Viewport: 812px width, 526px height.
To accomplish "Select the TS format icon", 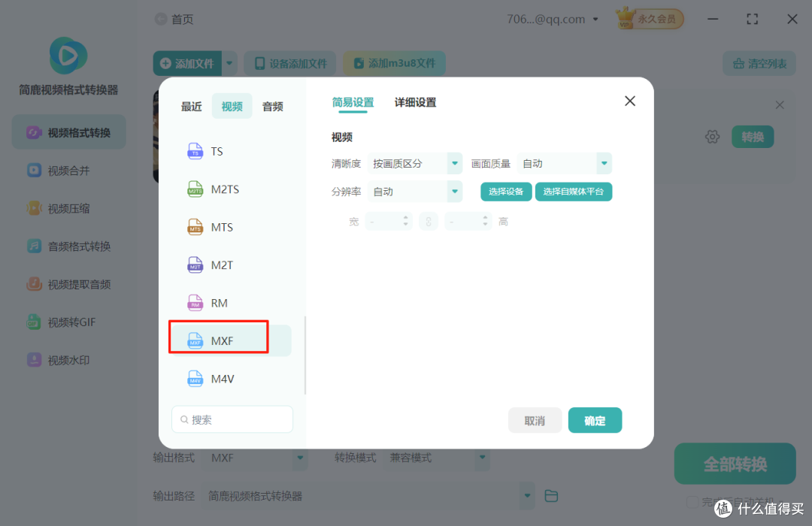I will 195,151.
